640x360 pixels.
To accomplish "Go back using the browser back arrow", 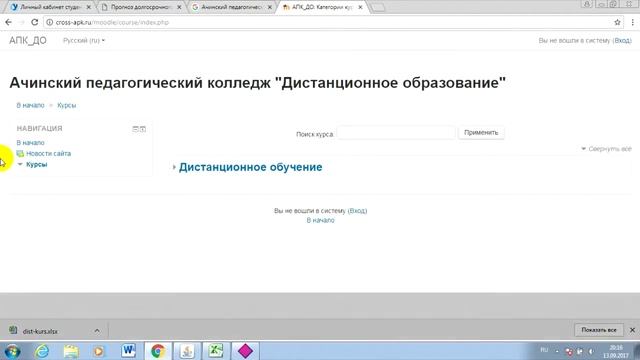I will (x=9, y=22).
